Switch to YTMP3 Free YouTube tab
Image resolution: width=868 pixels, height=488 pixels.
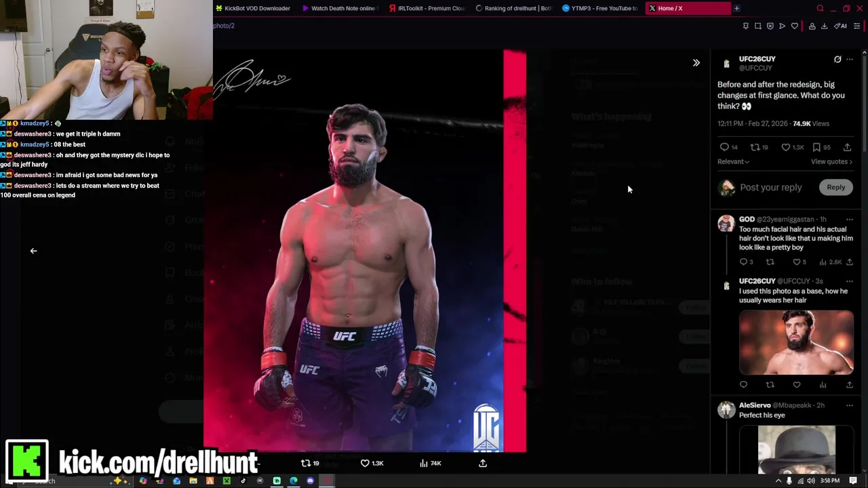point(600,8)
